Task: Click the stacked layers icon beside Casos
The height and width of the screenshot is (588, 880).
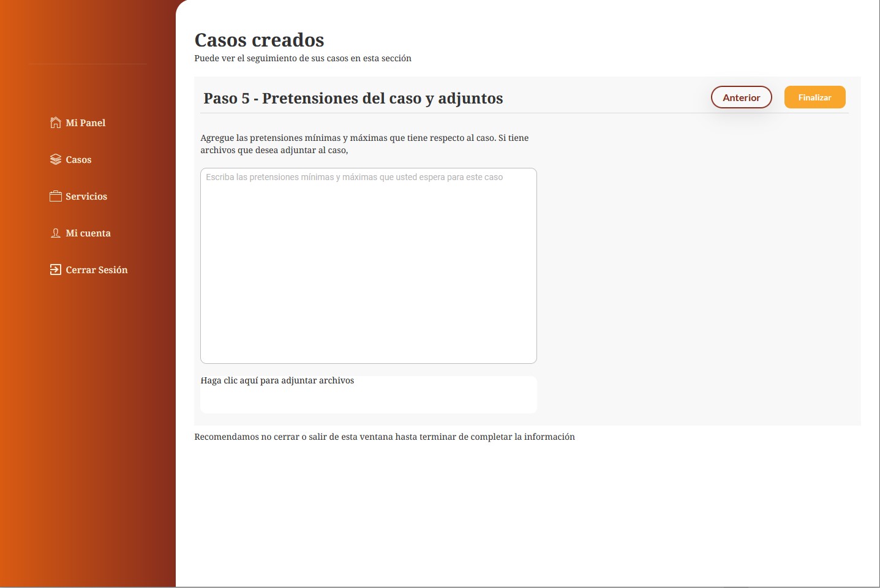Action: coord(55,159)
